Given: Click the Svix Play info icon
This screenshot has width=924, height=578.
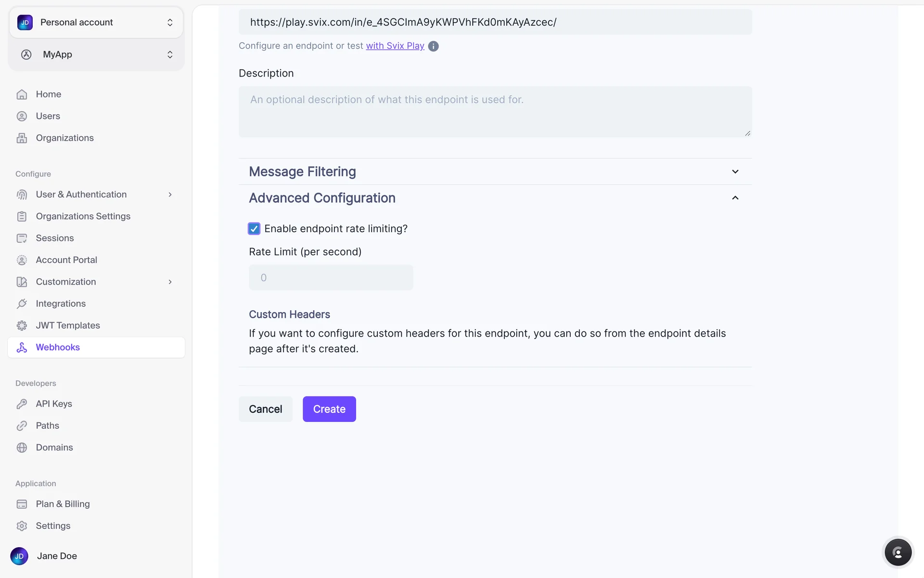Looking at the screenshot, I should 433,46.
